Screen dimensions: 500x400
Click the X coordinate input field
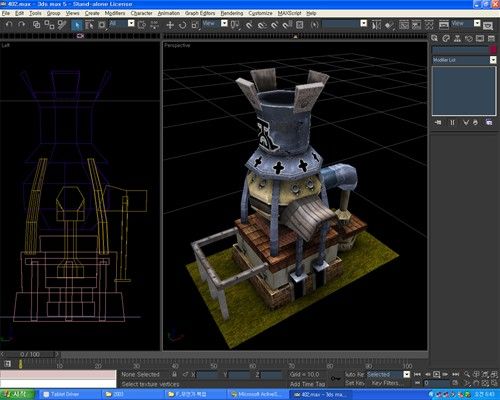[208, 375]
